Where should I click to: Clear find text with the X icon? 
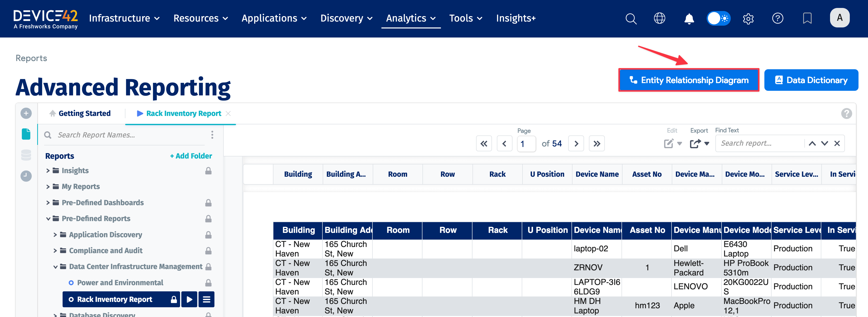pos(837,144)
